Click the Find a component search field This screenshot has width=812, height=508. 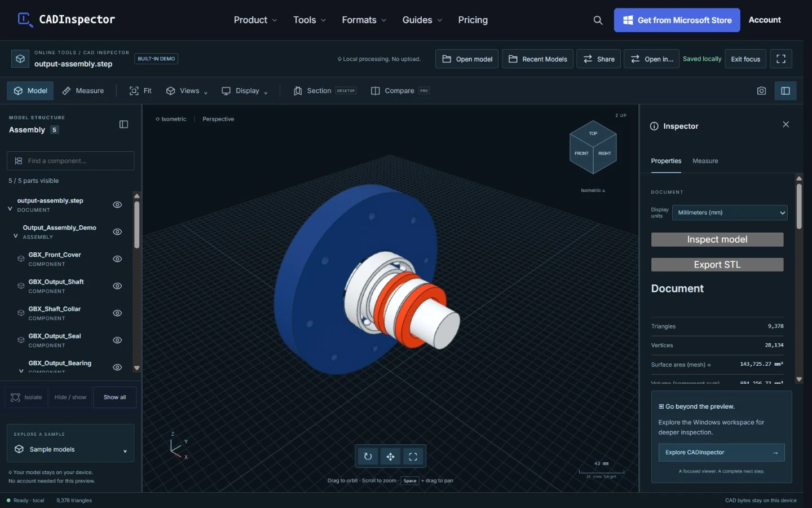click(70, 161)
